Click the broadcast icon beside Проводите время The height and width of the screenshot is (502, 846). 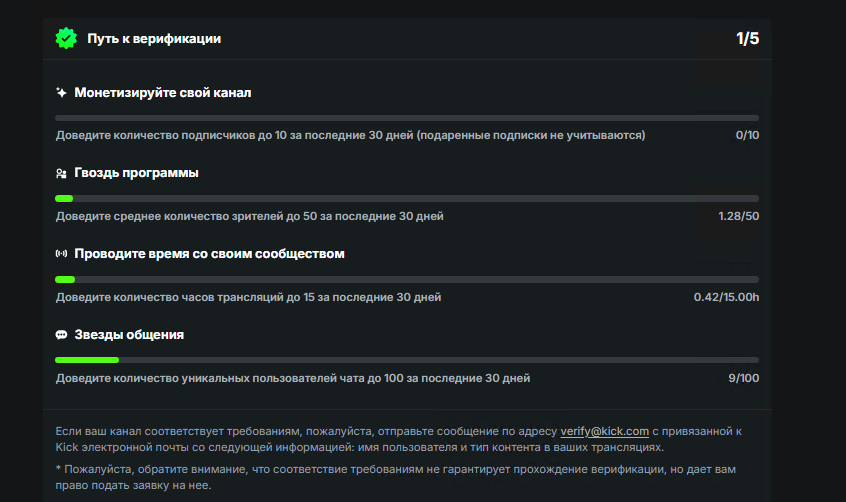pos(61,254)
